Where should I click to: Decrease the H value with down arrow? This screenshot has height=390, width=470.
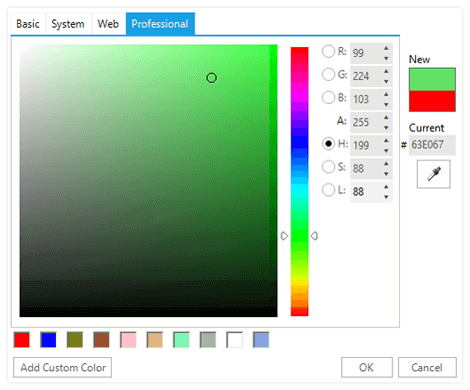click(x=386, y=151)
